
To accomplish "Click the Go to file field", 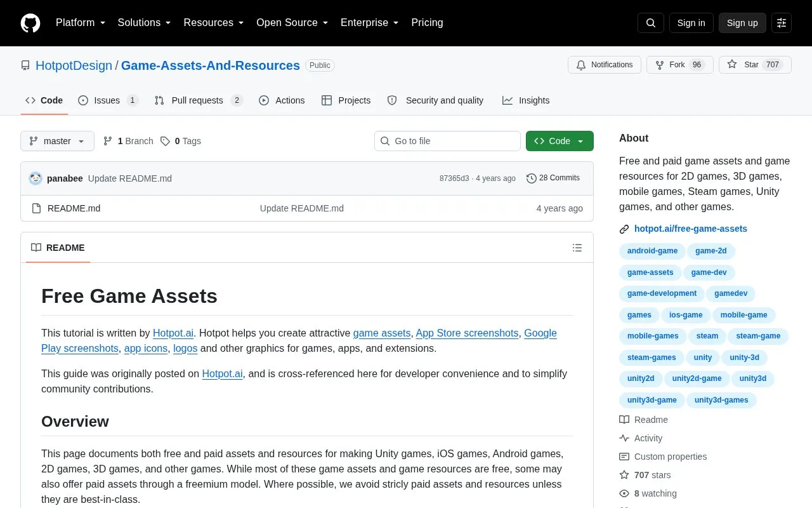I will click(x=447, y=141).
